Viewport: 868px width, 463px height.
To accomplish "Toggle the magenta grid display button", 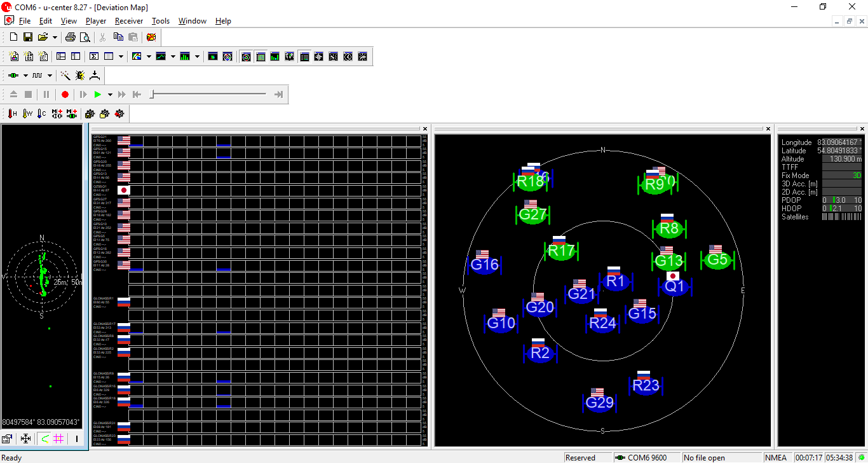I will pos(58,438).
